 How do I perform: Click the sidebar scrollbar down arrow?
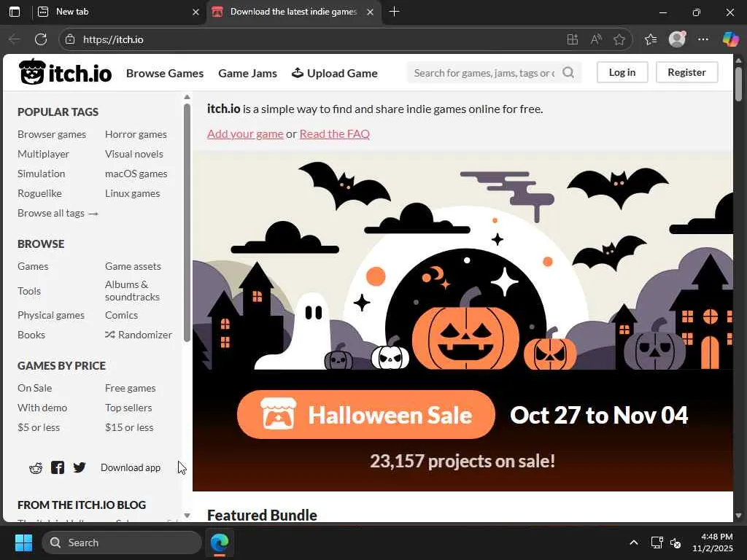(x=187, y=516)
